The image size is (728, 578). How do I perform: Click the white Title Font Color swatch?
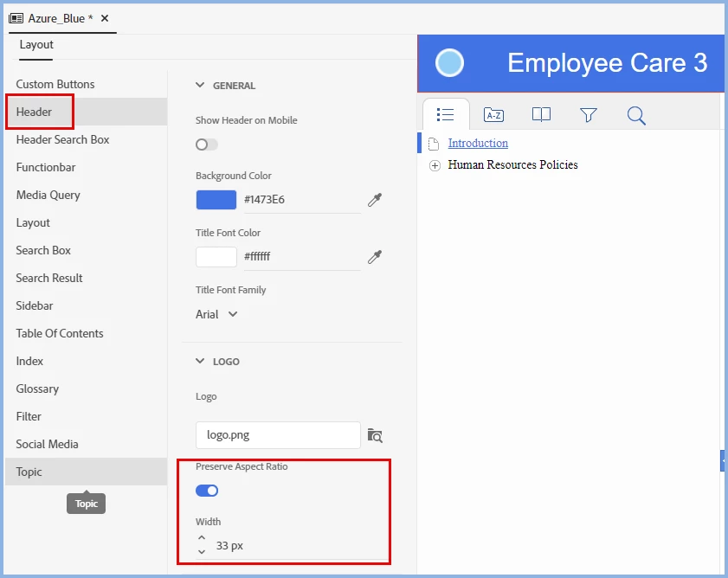point(216,257)
